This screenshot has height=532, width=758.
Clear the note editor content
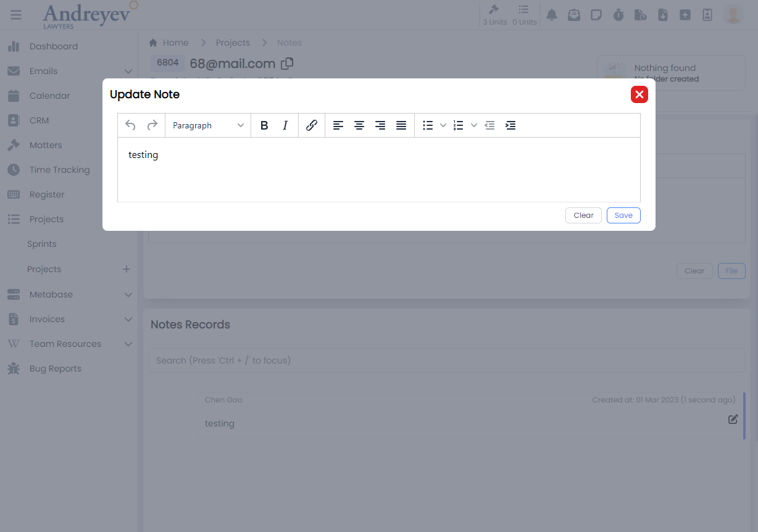[583, 215]
